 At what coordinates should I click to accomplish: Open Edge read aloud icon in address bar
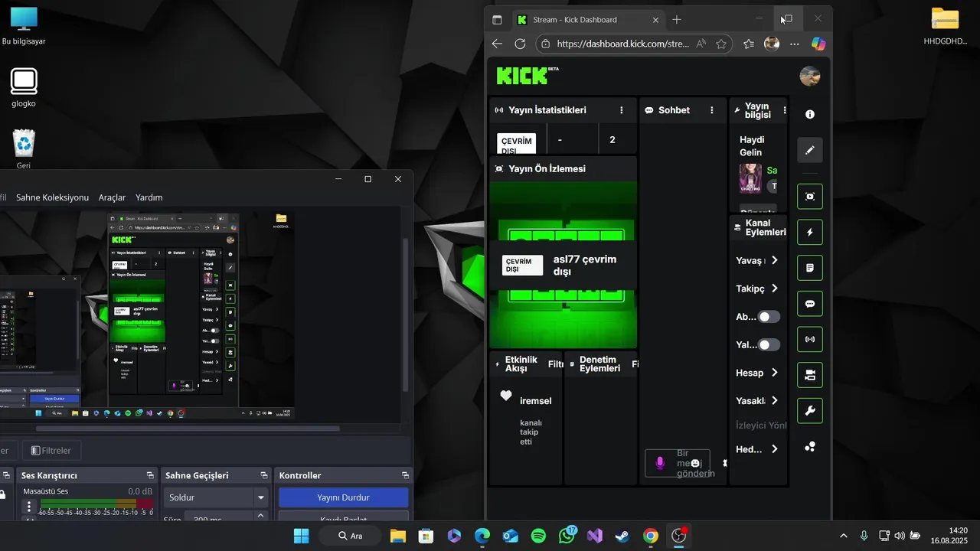click(701, 44)
